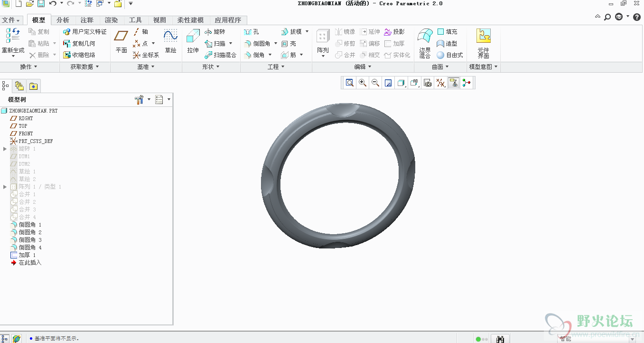Click the Coordinate System (坐标系) tool

[x=146, y=55]
